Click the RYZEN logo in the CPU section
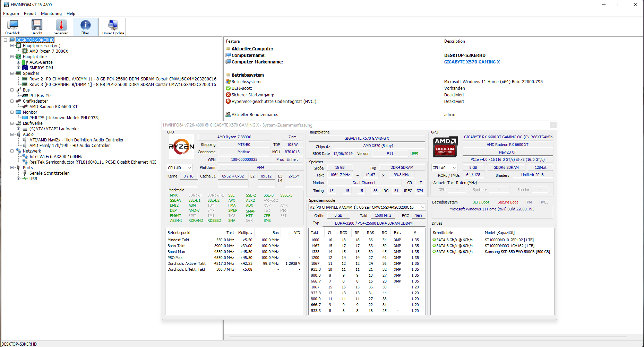644x347 pixels. pos(181,147)
